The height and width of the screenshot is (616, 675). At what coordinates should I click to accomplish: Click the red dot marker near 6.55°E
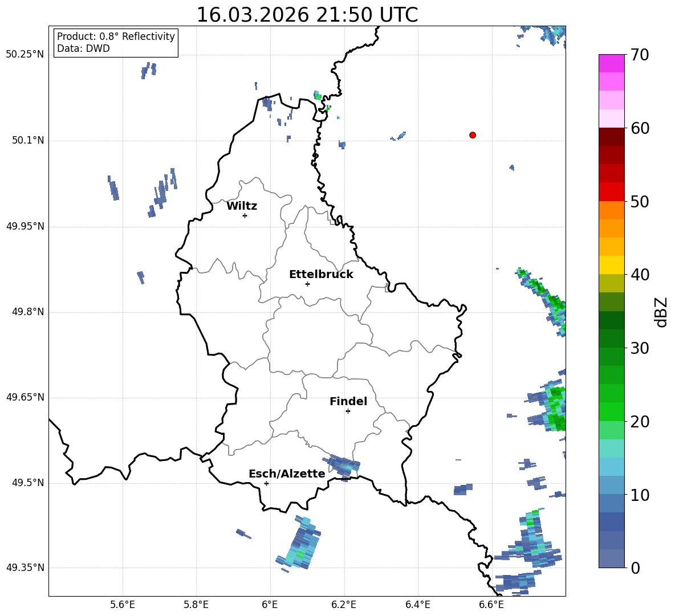coord(473,135)
